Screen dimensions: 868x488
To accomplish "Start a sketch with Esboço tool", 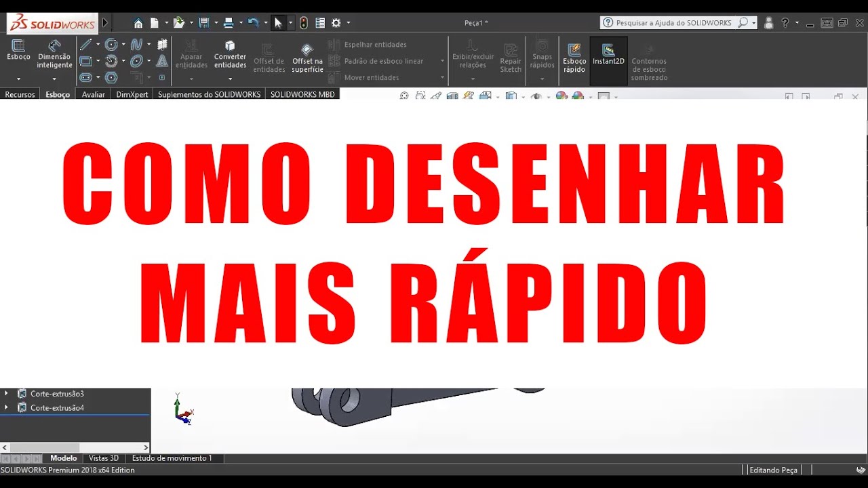I will pyautogui.click(x=18, y=50).
